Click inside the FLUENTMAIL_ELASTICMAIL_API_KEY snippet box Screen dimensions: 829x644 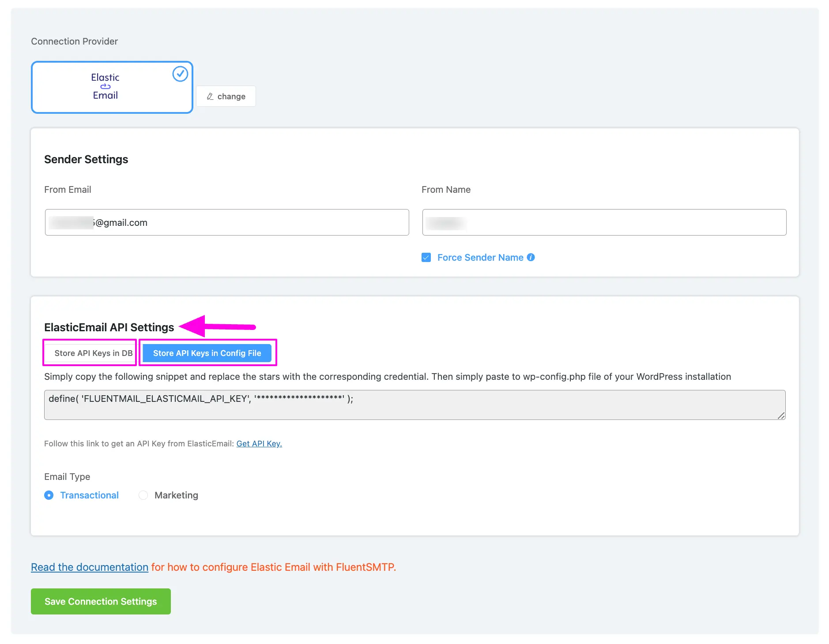pyautogui.click(x=415, y=405)
